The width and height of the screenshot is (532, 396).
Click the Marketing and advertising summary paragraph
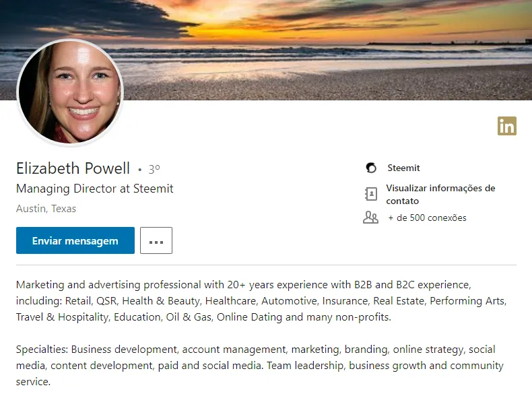click(260, 300)
